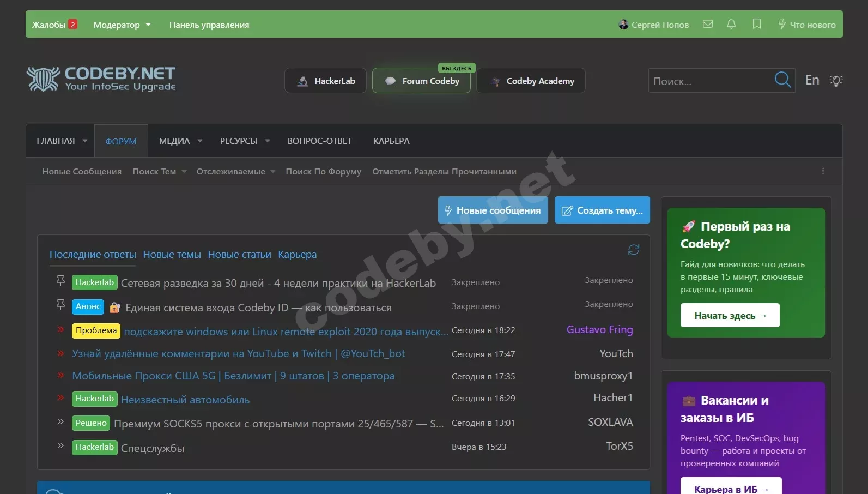Open the ФОРУМ navigation tab
The height and width of the screenshot is (494, 868).
121,141
